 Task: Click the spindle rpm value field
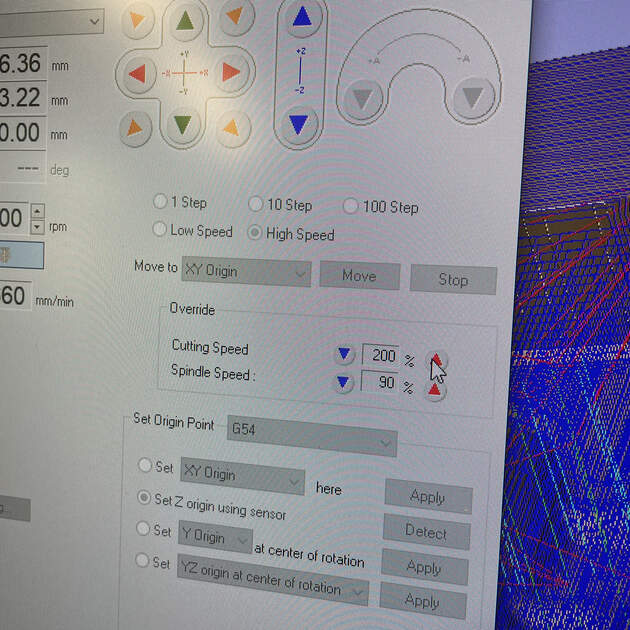pos(14,219)
